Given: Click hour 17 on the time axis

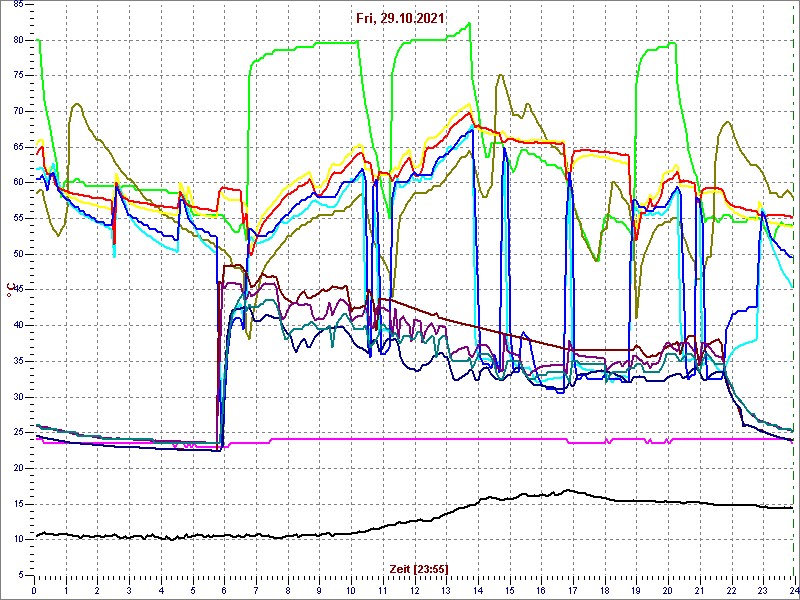Looking at the screenshot, I should pos(572,591).
